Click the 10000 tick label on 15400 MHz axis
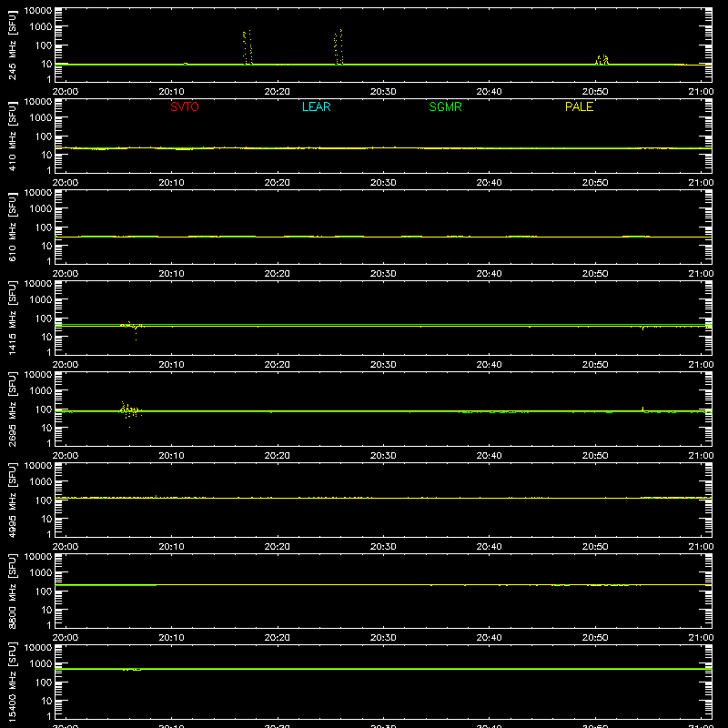The width and height of the screenshot is (728, 728). pos(38,647)
